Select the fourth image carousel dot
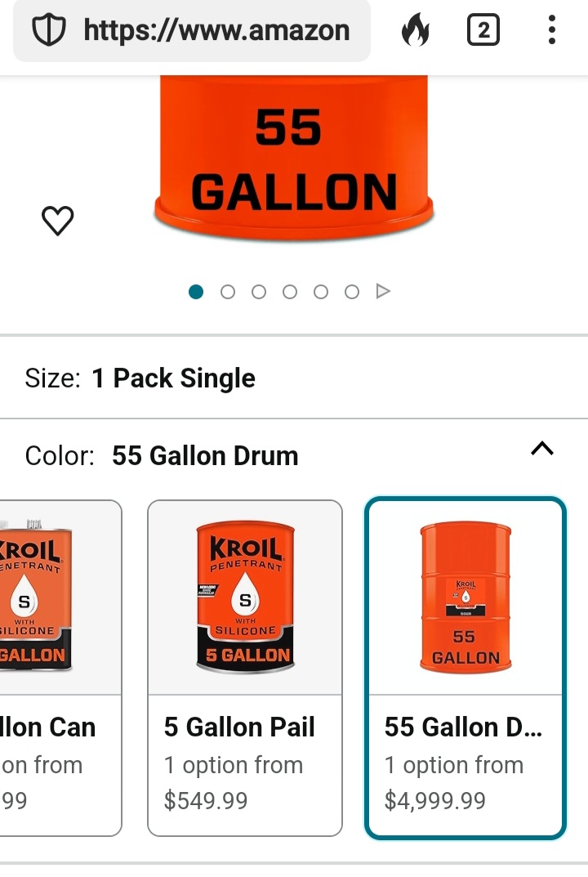 click(x=290, y=292)
